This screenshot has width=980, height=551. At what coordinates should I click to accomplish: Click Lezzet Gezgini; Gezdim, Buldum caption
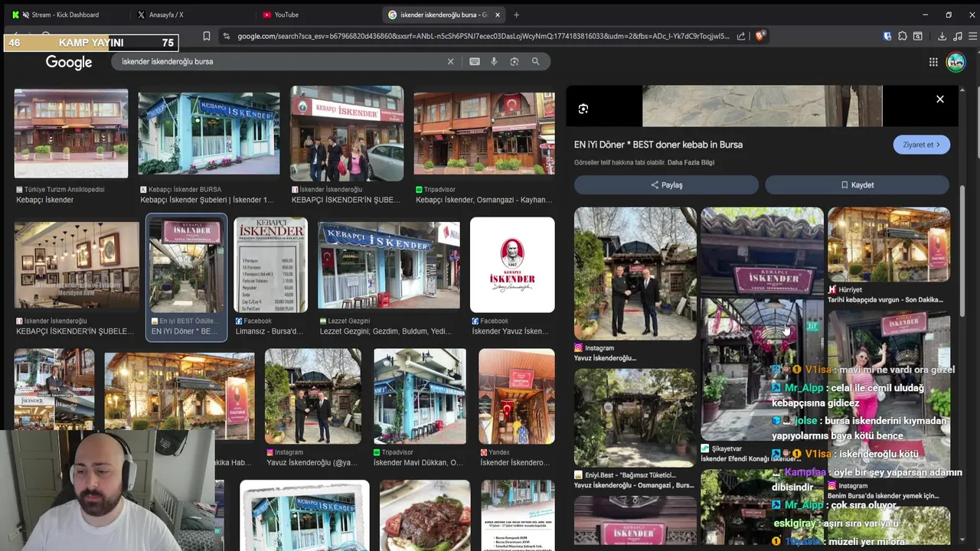pyautogui.click(x=386, y=331)
